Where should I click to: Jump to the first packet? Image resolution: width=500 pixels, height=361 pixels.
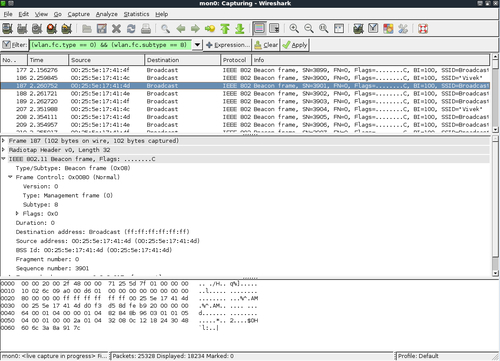[x=225, y=29]
